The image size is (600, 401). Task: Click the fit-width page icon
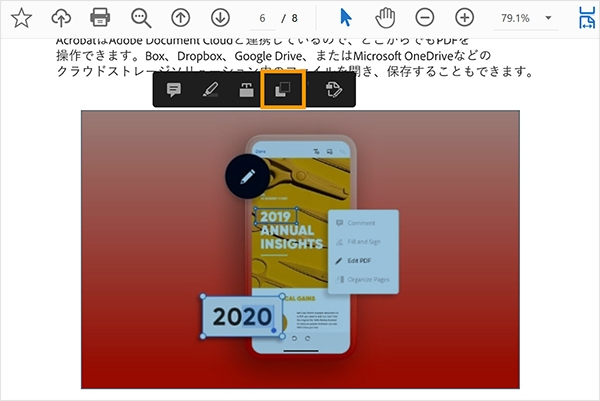pyautogui.click(x=587, y=18)
